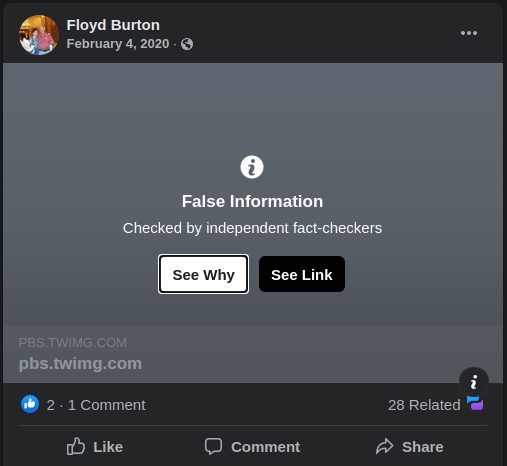The width and height of the screenshot is (507, 466).
Task: Click the See Why button
Action: pyautogui.click(x=203, y=274)
